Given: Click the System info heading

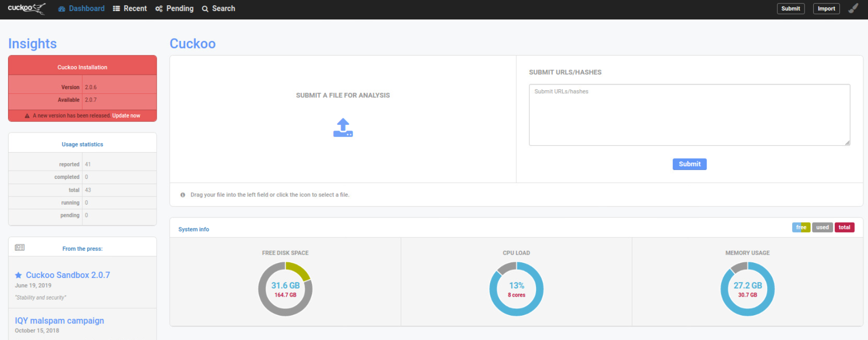Looking at the screenshot, I should (193, 229).
